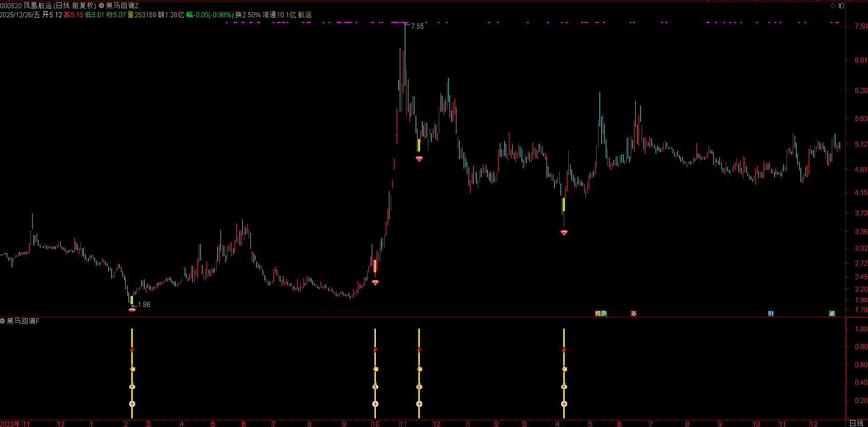Click the green 跌 event marker badge

604,314
